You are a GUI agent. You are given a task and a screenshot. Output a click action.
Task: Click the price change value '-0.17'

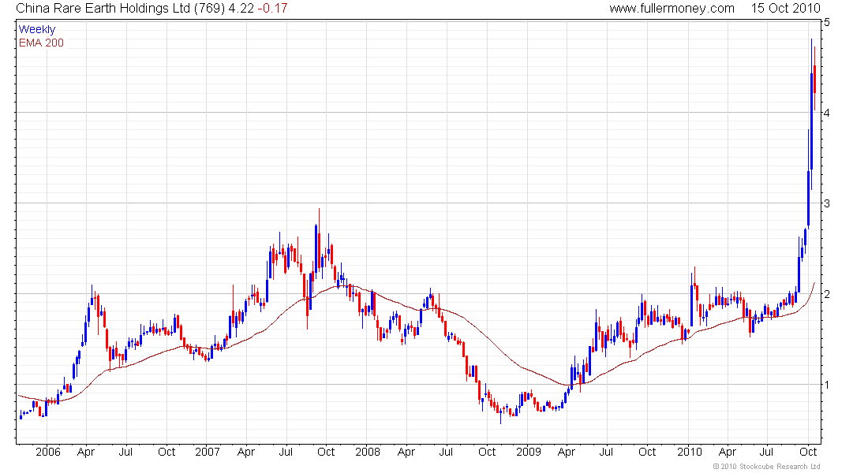(x=272, y=9)
